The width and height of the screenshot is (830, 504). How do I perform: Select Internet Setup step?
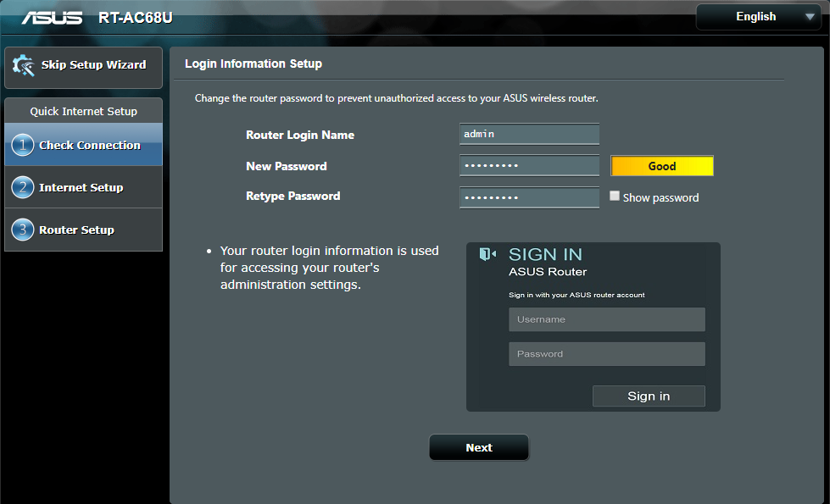[84, 187]
